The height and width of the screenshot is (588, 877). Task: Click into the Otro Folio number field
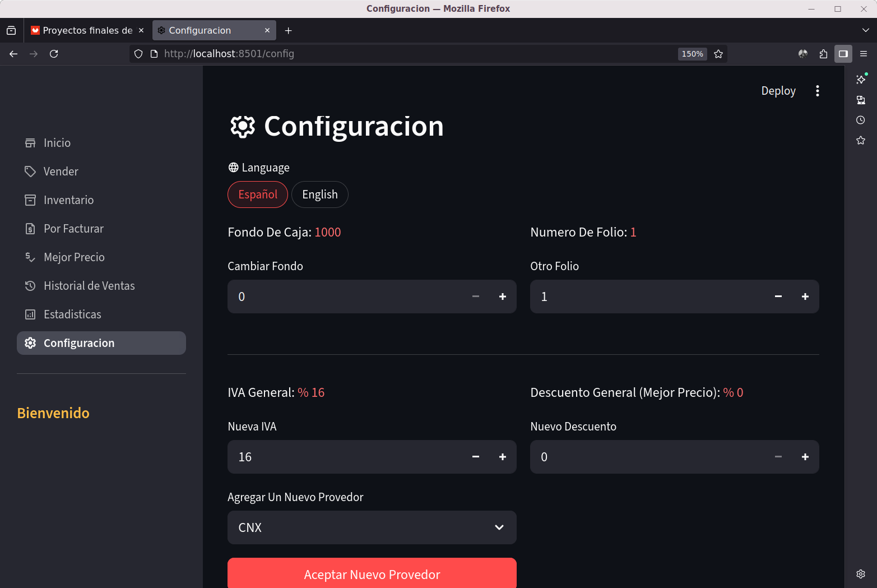pyautogui.click(x=644, y=297)
